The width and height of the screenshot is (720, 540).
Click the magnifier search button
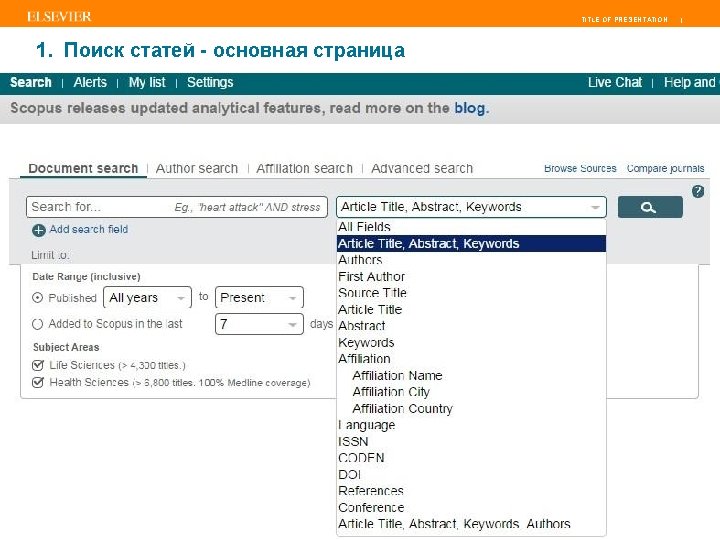click(x=650, y=207)
